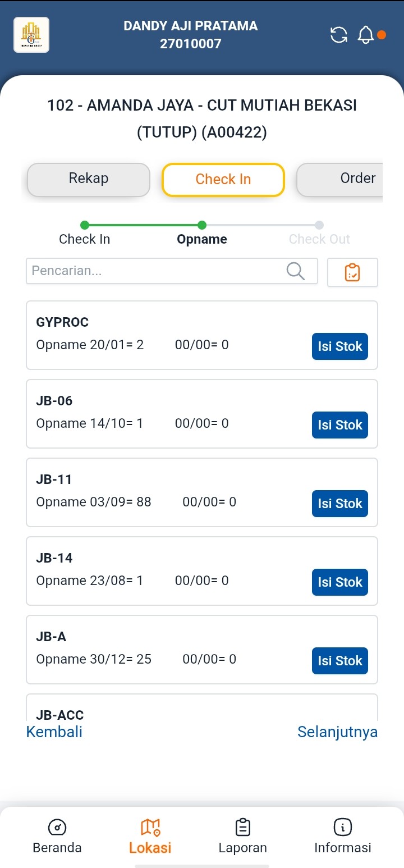404x868 pixels.
Task: Tap the company logo icon
Action: (31, 35)
